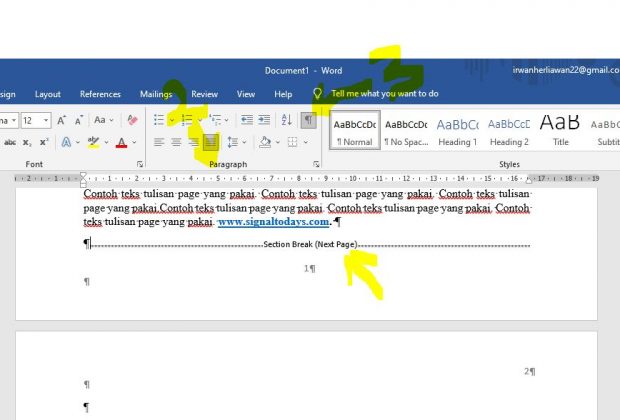Toggle Justify alignment
This screenshot has height=420, width=620.
pyautogui.click(x=211, y=142)
